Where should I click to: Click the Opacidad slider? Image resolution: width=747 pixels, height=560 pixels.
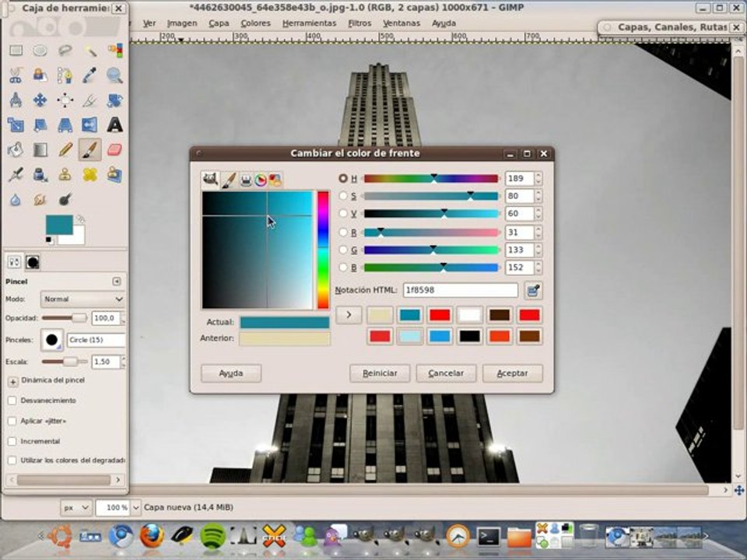[x=64, y=318]
